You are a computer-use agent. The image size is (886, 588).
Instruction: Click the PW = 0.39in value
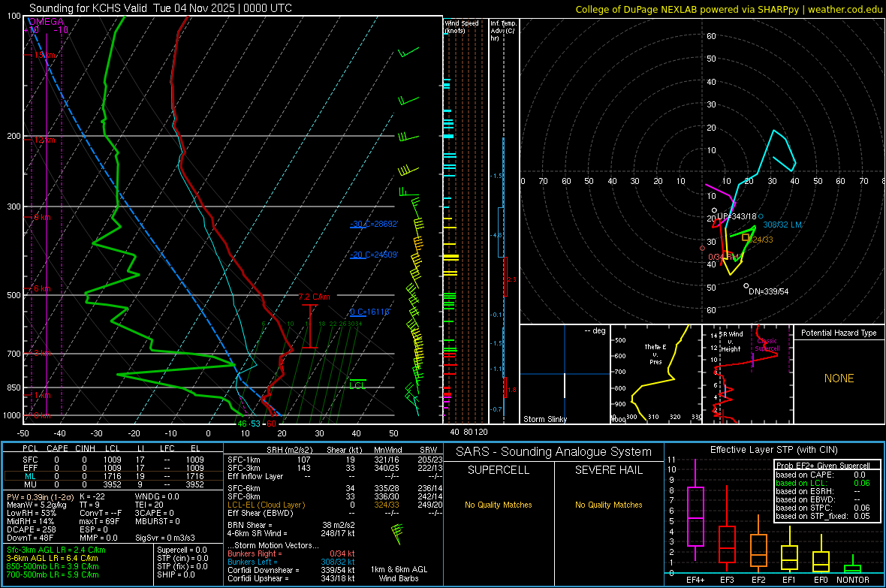point(40,496)
